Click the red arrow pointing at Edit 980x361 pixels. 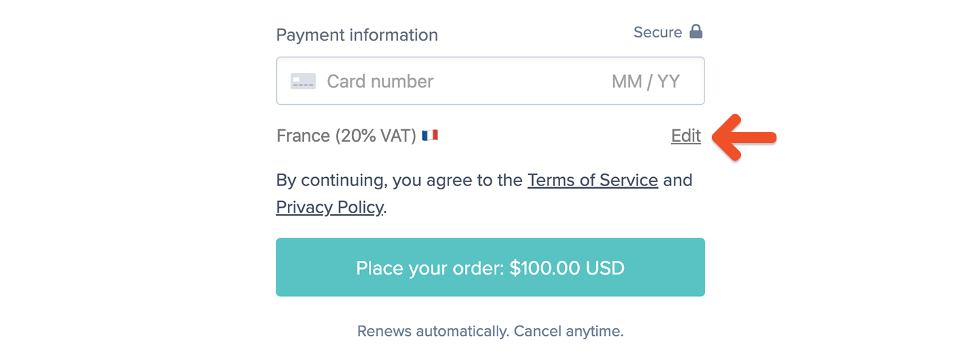point(744,137)
